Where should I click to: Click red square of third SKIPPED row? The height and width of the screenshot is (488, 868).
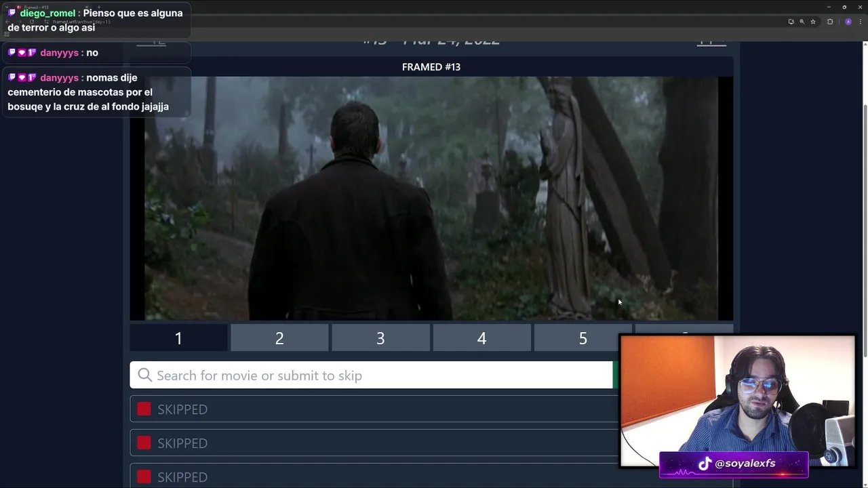pos(144,476)
